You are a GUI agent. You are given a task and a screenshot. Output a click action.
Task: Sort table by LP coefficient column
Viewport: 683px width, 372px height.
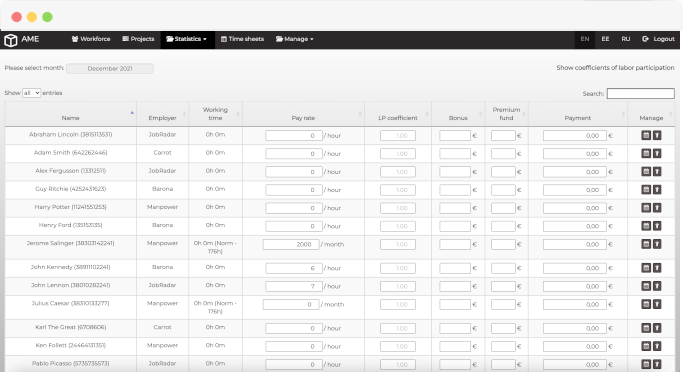(x=398, y=114)
